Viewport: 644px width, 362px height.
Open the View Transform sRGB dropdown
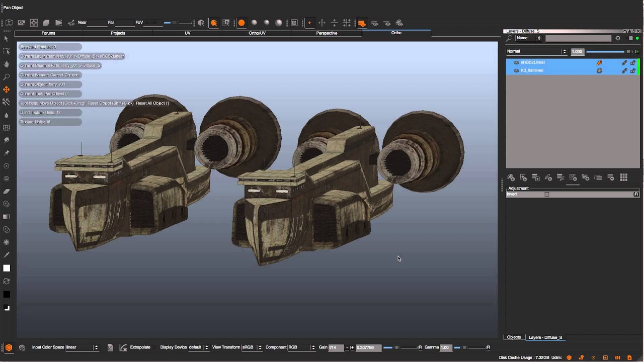point(252,347)
